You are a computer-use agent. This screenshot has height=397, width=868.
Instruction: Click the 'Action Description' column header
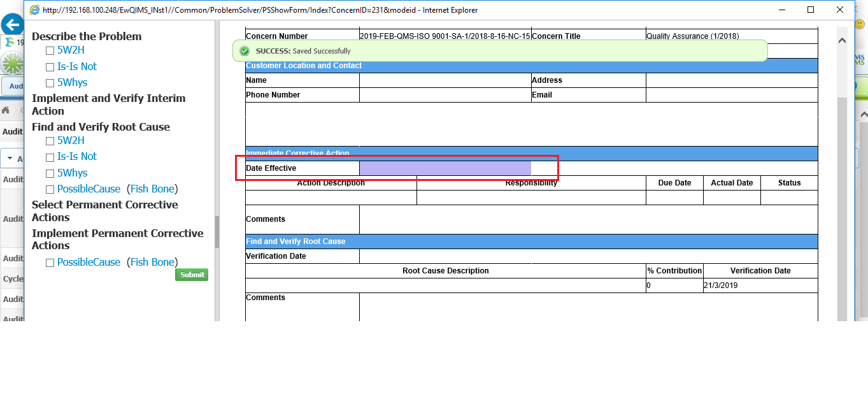click(331, 183)
